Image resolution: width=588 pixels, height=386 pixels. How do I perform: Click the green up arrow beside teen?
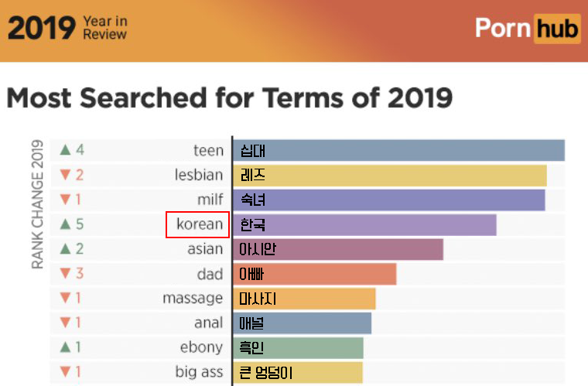(x=66, y=150)
